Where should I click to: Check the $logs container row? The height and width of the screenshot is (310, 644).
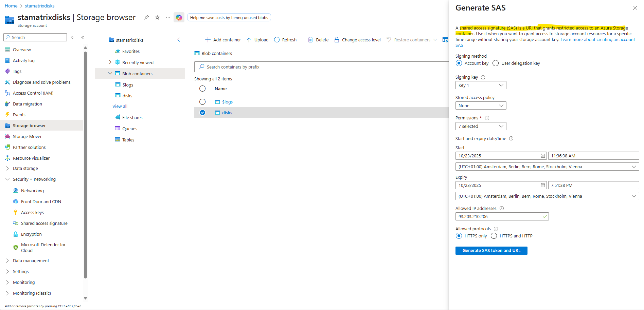202,102
